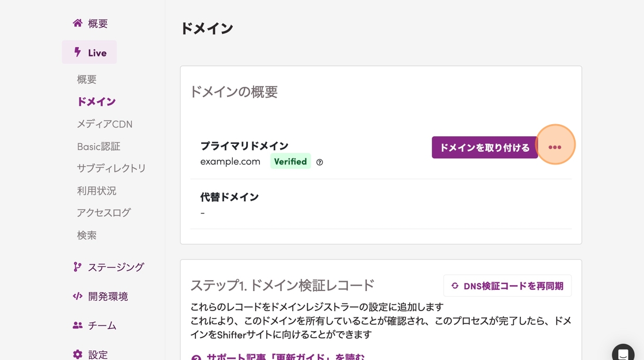Click the ドメインを取り付ける button
Image resolution: width=644 pixels, height=360 pixels.
click(484, 148)
